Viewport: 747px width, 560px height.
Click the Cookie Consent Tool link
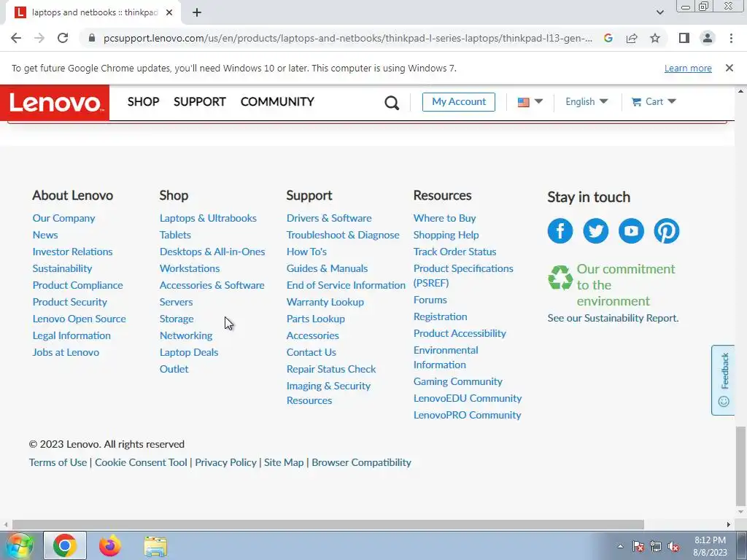coord(141,462)
